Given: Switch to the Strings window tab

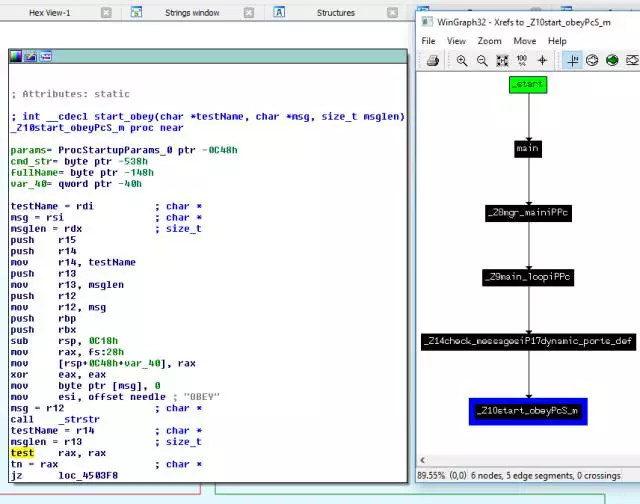Looking at the screenshot, I should (193, 13).
